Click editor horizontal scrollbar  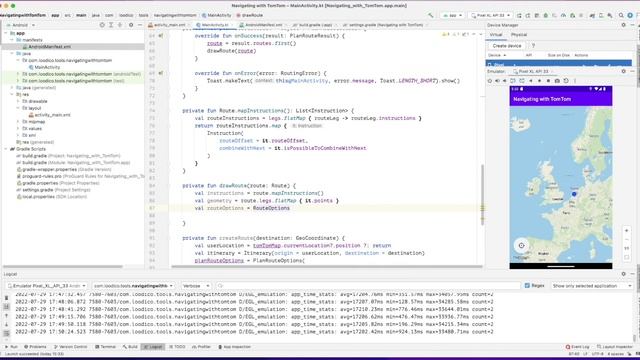pyautogui.click(x=327, y=267)
